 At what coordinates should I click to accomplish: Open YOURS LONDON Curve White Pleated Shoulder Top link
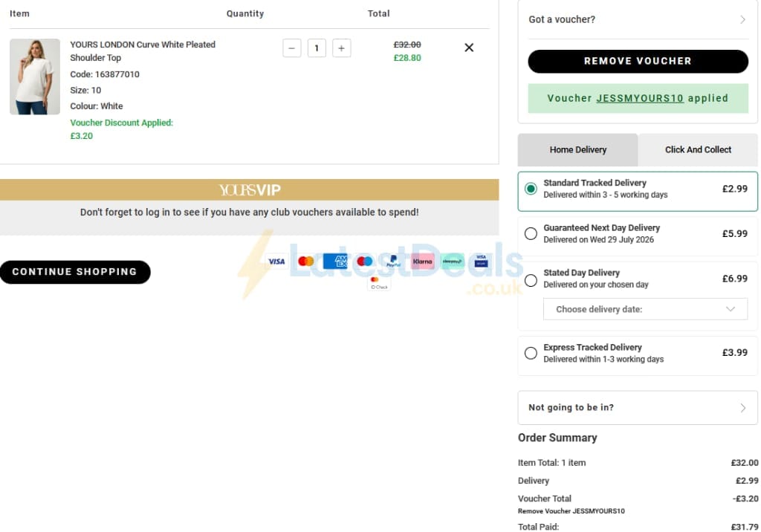[x=143, y=51]
